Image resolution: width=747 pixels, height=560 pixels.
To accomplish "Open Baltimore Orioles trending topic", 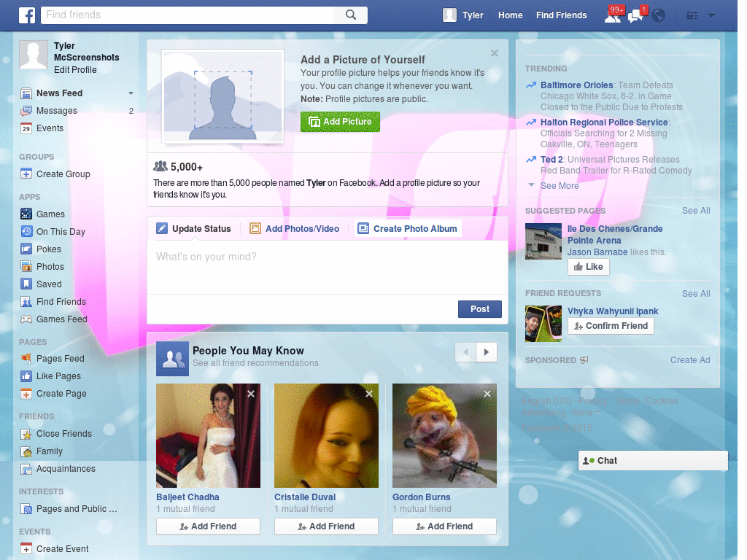I will [577, 85].
